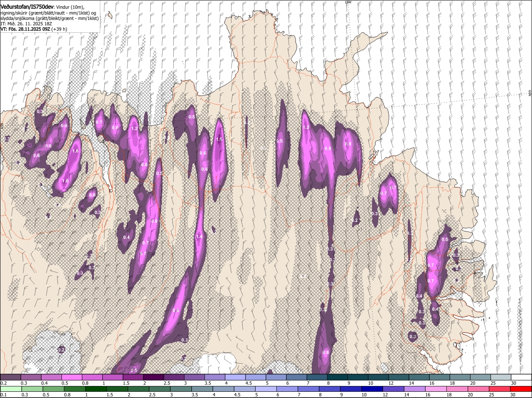Click upper legend white swatch after 30

(x=521, y=377)
